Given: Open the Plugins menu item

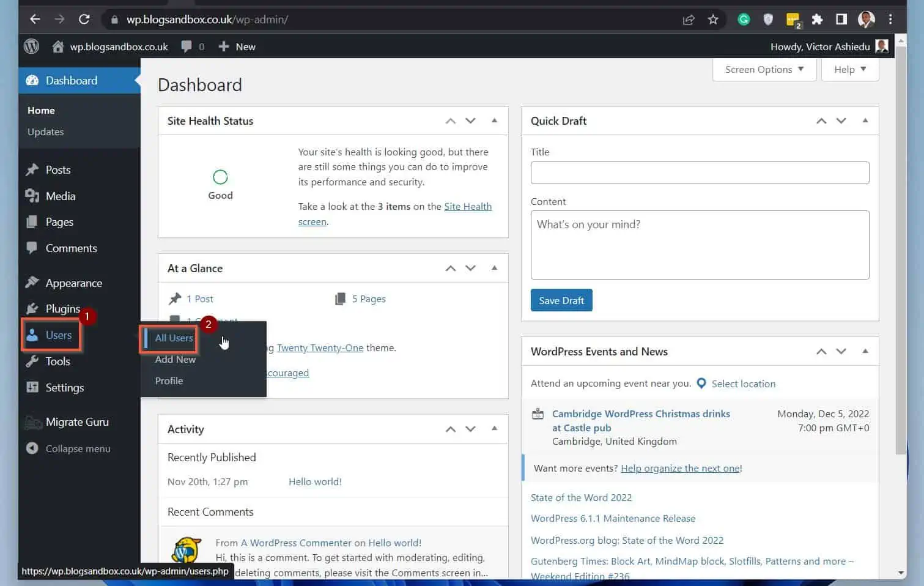Looking at the screenshot, I should (x=62, y=309).
